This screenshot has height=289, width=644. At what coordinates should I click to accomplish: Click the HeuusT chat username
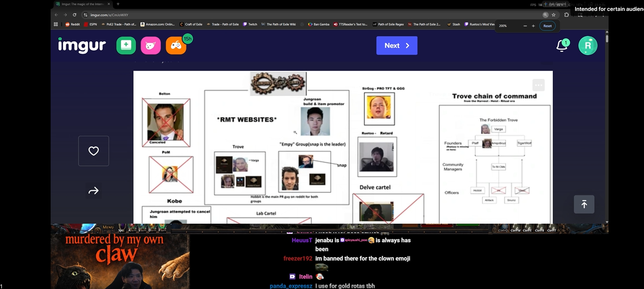tap(302, 240)
